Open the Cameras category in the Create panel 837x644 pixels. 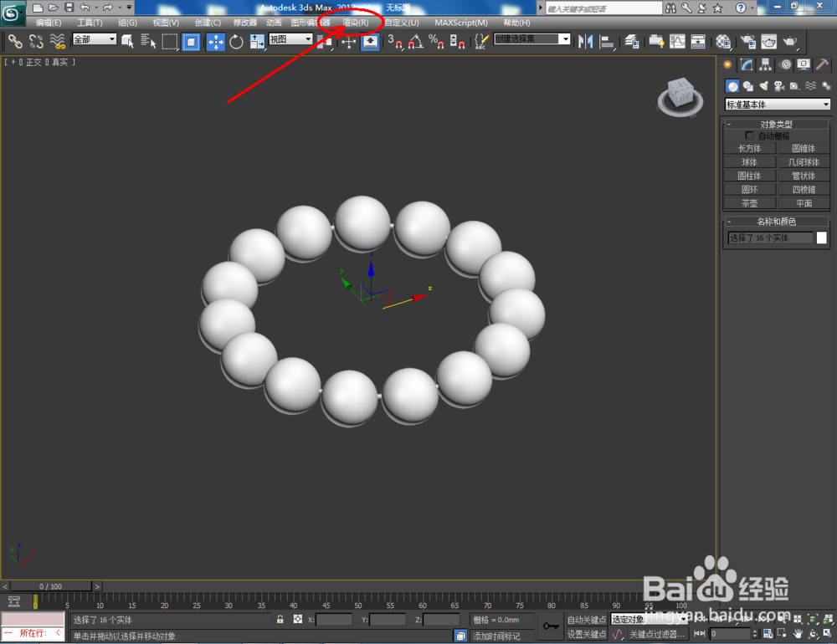tap(779, 86)
